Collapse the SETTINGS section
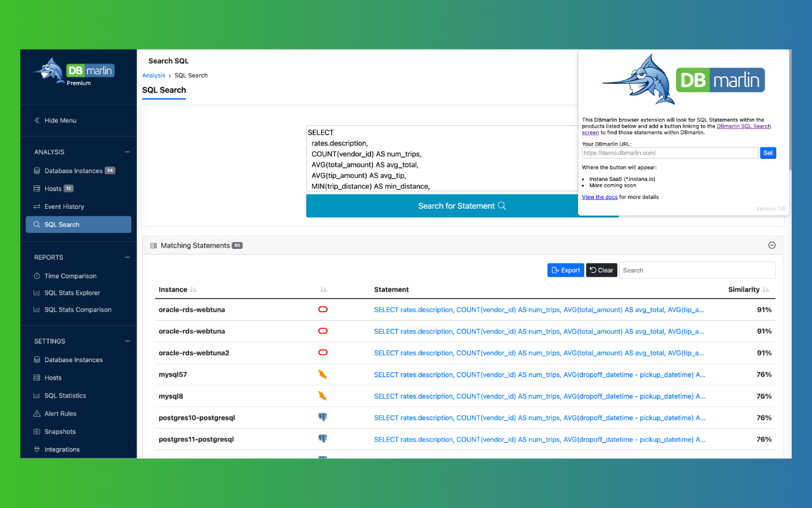Screen dimensions: 812x508 point(128,341)
